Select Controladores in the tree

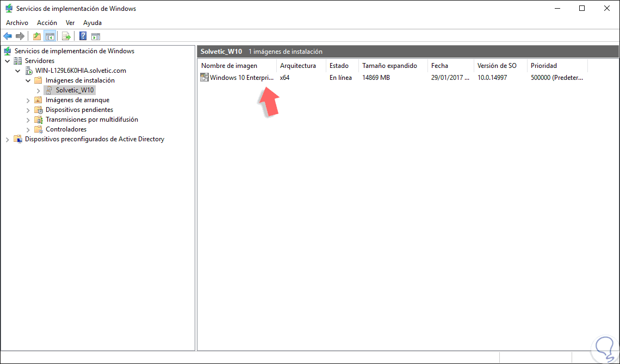(x=66, y=129)
